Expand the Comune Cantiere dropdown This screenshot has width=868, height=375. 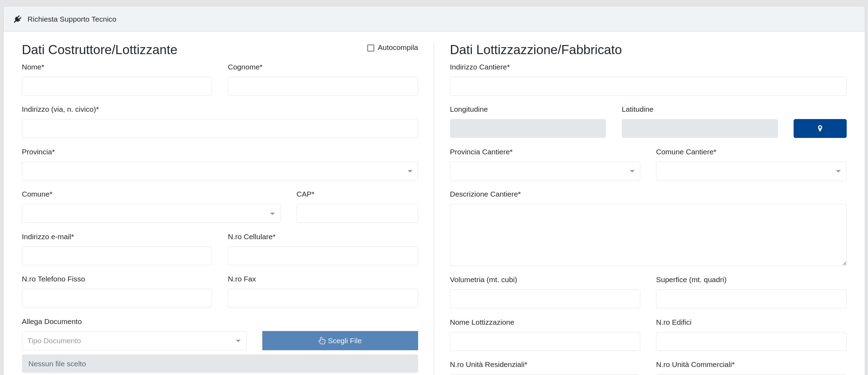tap(751, 171)
